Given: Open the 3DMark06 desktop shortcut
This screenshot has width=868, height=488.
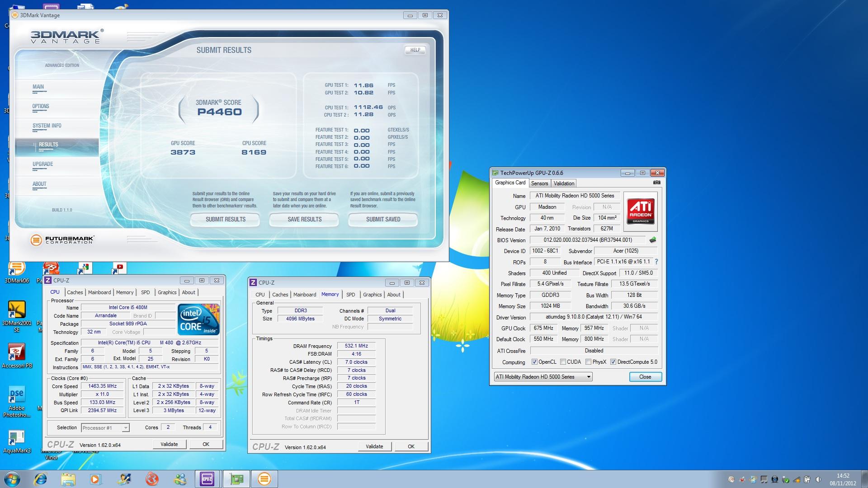Looking at the screenshot, I should 16,272.
